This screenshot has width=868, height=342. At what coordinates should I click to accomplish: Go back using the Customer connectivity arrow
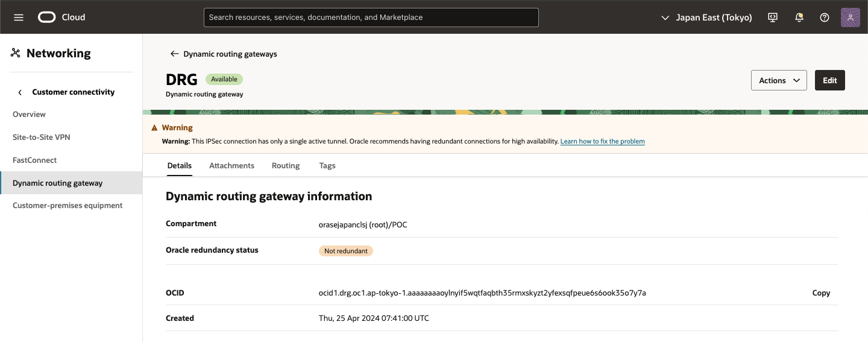pos(20,92)
